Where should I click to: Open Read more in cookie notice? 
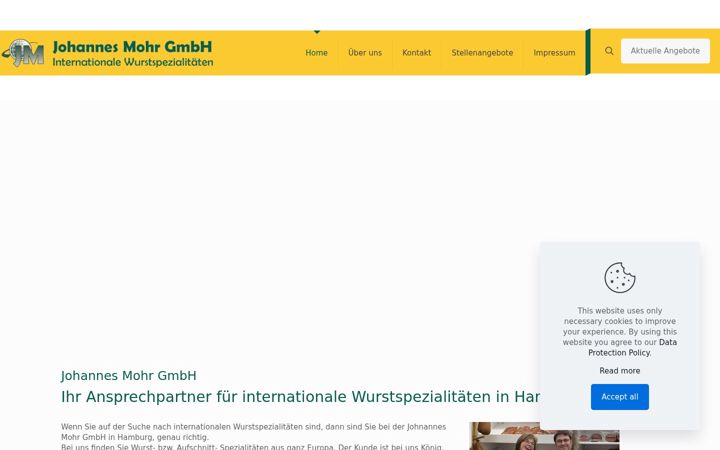coord(619,371)
